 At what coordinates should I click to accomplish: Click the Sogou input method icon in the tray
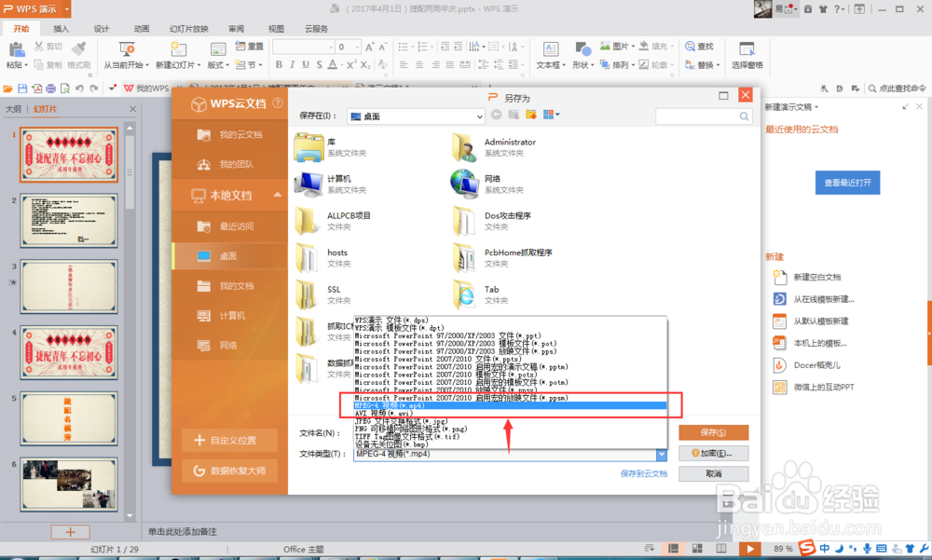point(806,548)
